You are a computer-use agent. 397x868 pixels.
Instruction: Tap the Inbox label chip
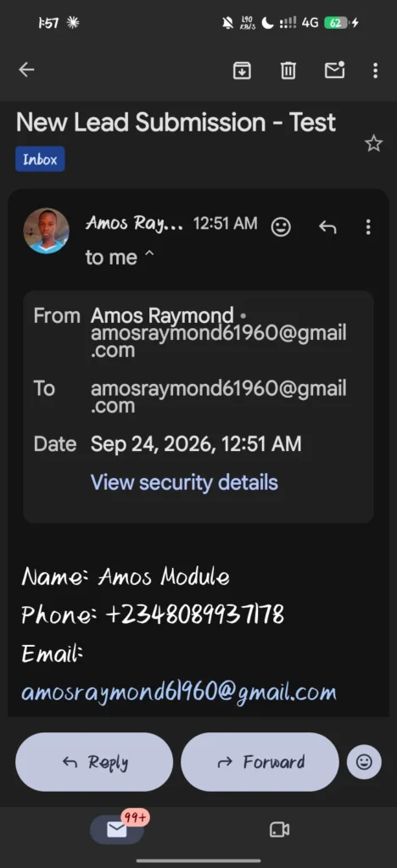[x=40, y=159]
